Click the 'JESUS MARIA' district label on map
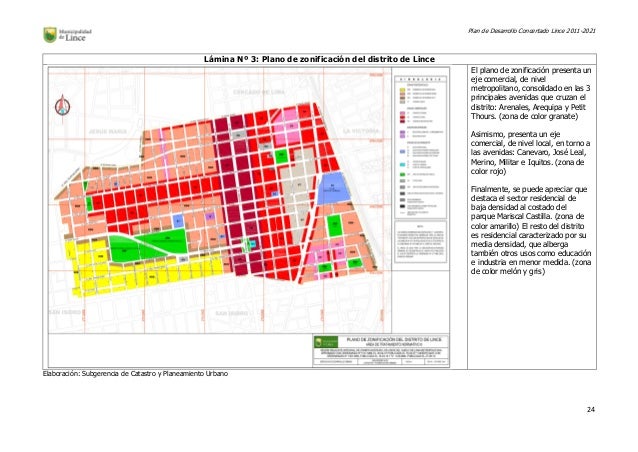 pyautogui.click(x=77, y=131)
